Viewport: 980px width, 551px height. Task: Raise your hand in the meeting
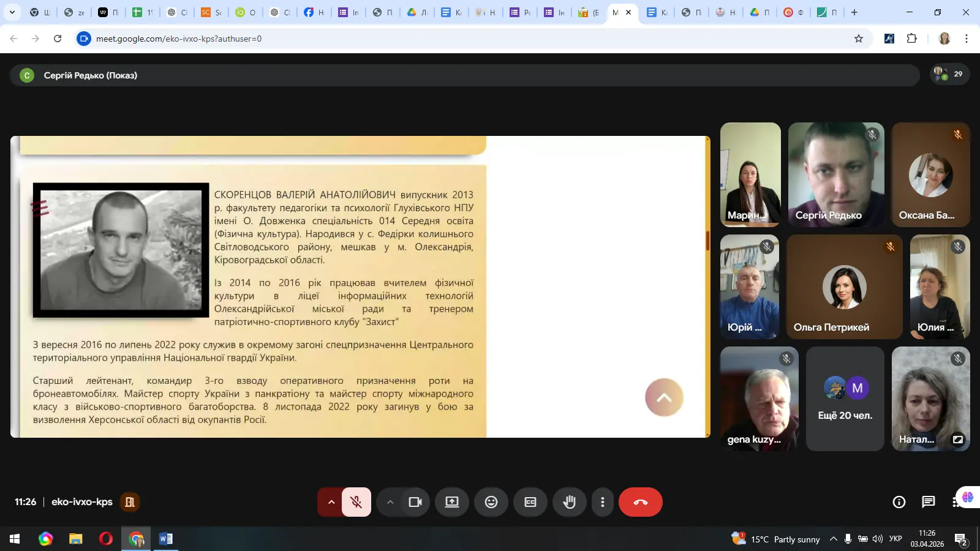[570, 502]
